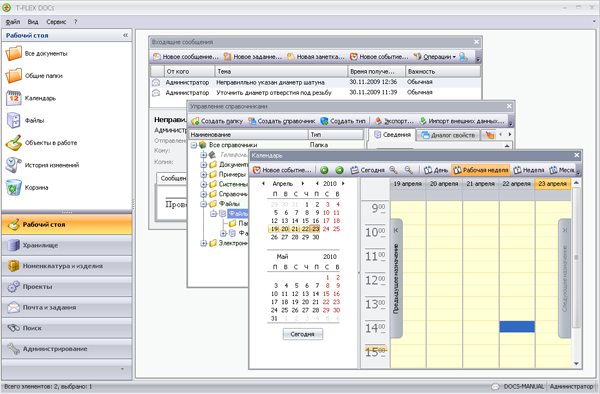Select the blue appointment block on 22 апреля
The height and width of the screenshot is (394, 600).
pos(517,326)
